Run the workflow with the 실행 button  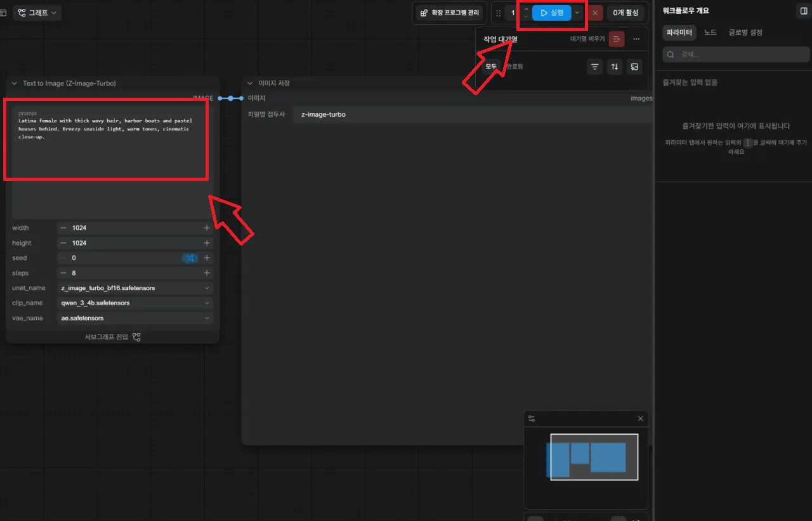[551, 13]
